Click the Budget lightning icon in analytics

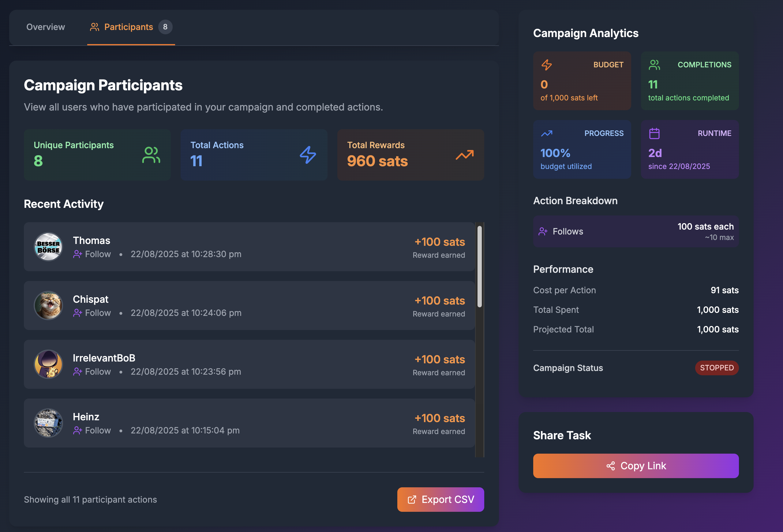(x=546, y=65)
